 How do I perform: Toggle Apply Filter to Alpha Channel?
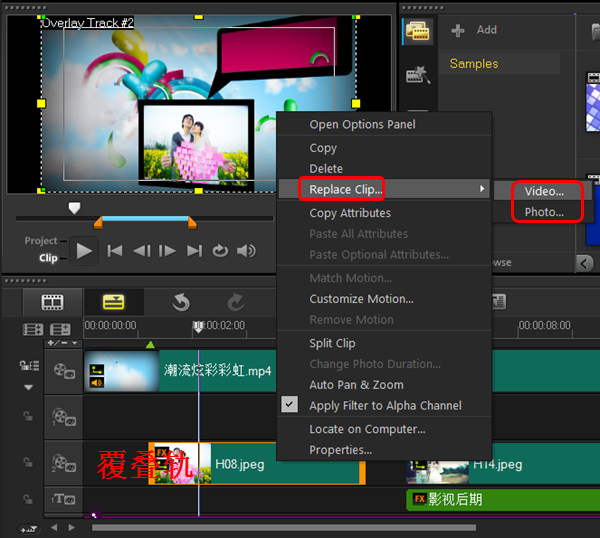(x=385, y=405)
